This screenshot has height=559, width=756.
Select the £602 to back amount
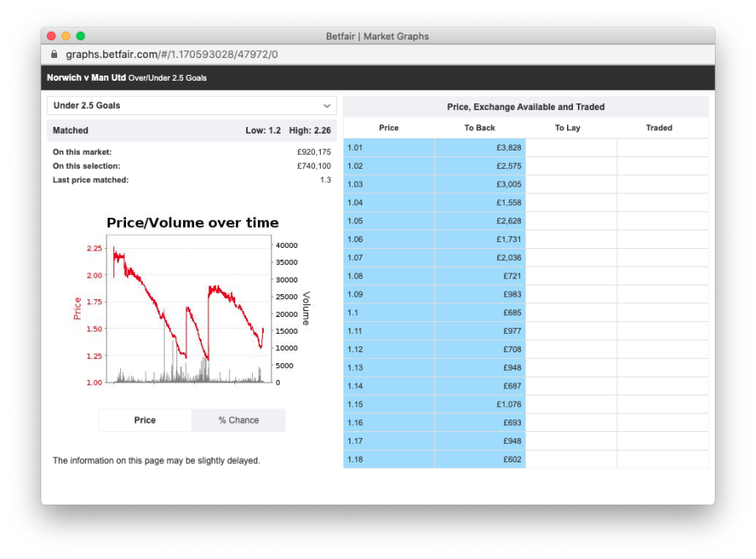(x=480, y=459)
